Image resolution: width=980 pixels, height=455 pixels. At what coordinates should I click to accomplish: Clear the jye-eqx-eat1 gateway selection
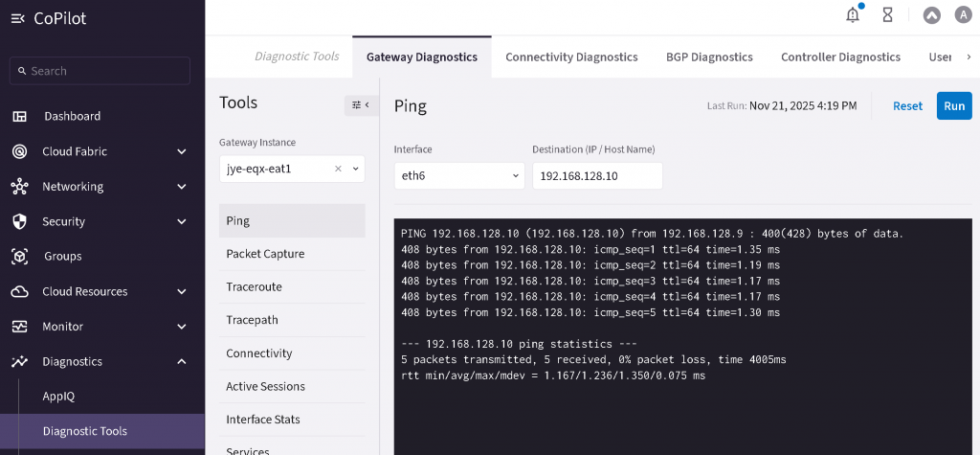click(338, 169)
